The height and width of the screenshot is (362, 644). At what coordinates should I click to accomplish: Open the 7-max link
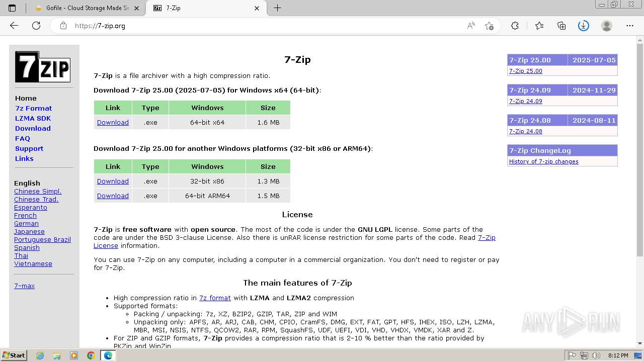pyautogui.click(x=24, y=286)
